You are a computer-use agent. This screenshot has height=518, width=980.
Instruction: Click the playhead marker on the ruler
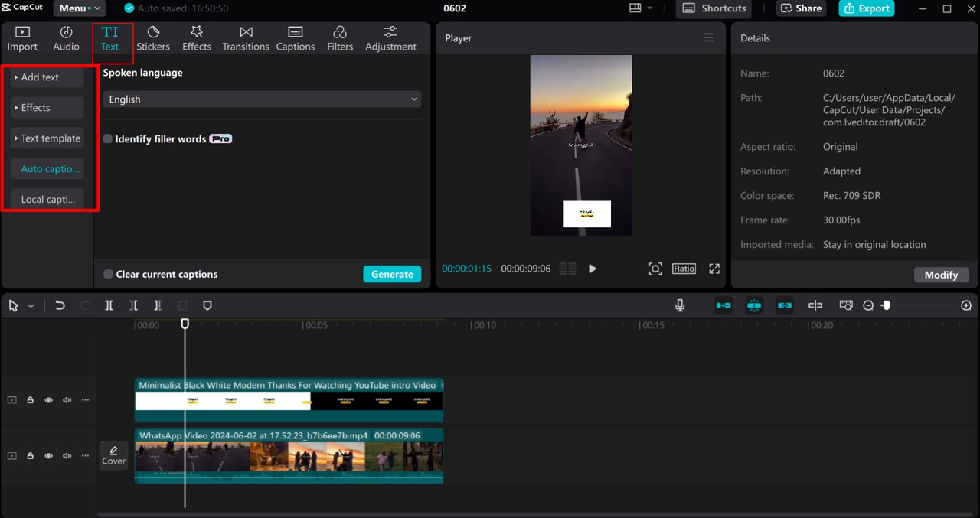coord(185,324)
